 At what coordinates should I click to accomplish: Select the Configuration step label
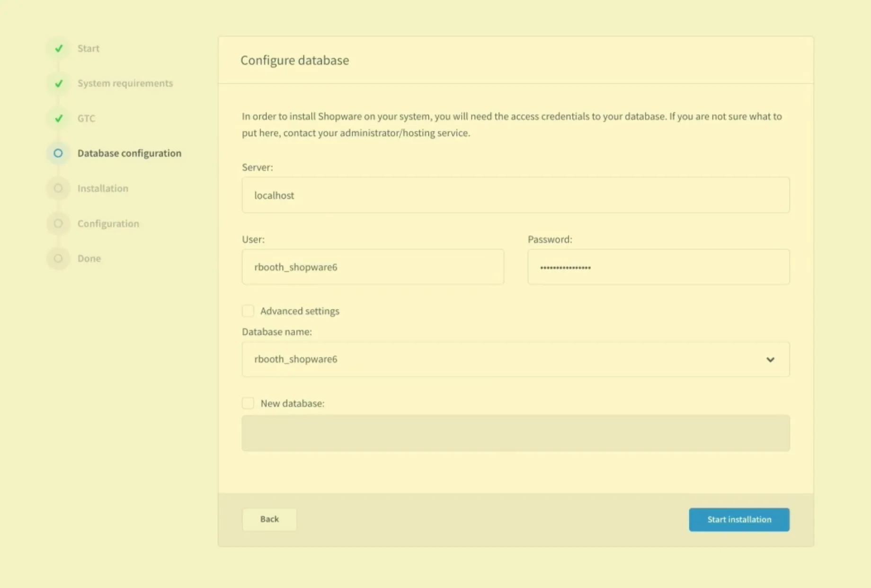point(108,223)
